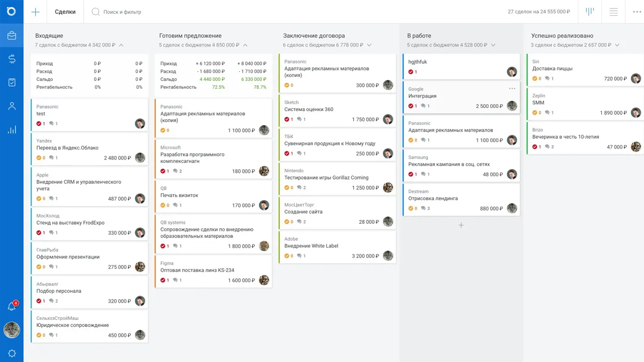Expand the В работе column summary
The width and height of the screenshot is (644, 362).
pyautogui.click(x=493, y=45)
